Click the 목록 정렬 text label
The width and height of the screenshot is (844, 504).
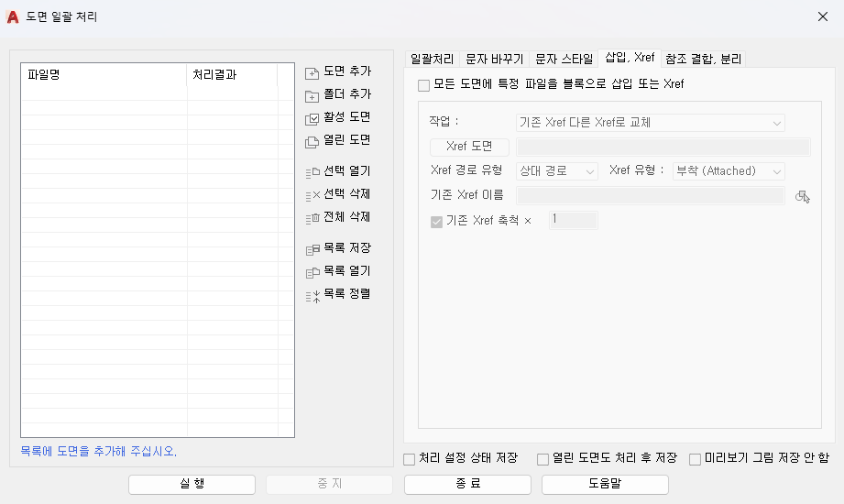coord(347,294)
